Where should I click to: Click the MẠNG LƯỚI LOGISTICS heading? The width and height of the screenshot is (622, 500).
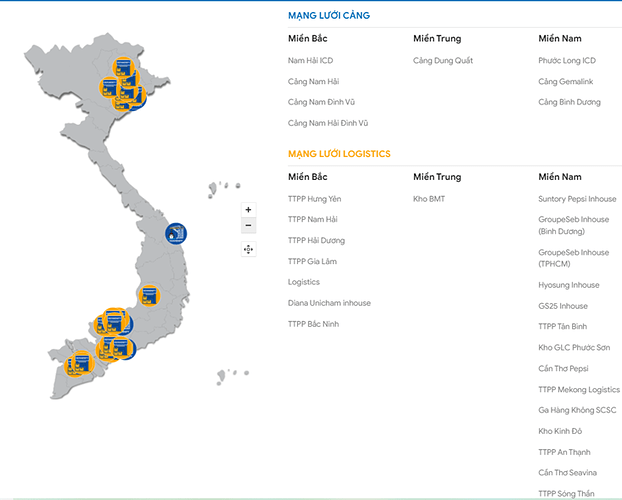click(x=339, y=154)
